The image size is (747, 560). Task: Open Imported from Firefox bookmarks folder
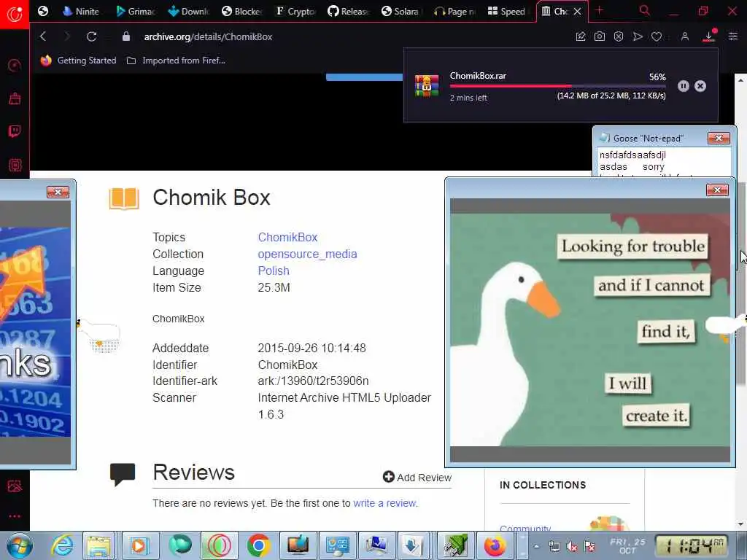point(177,61)
